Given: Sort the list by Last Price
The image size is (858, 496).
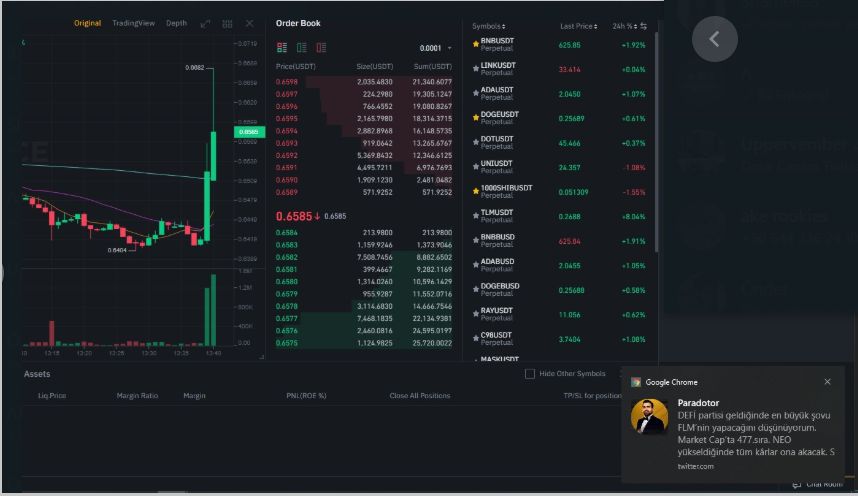Looking at the screenshot, I should (x=578, y=26).
